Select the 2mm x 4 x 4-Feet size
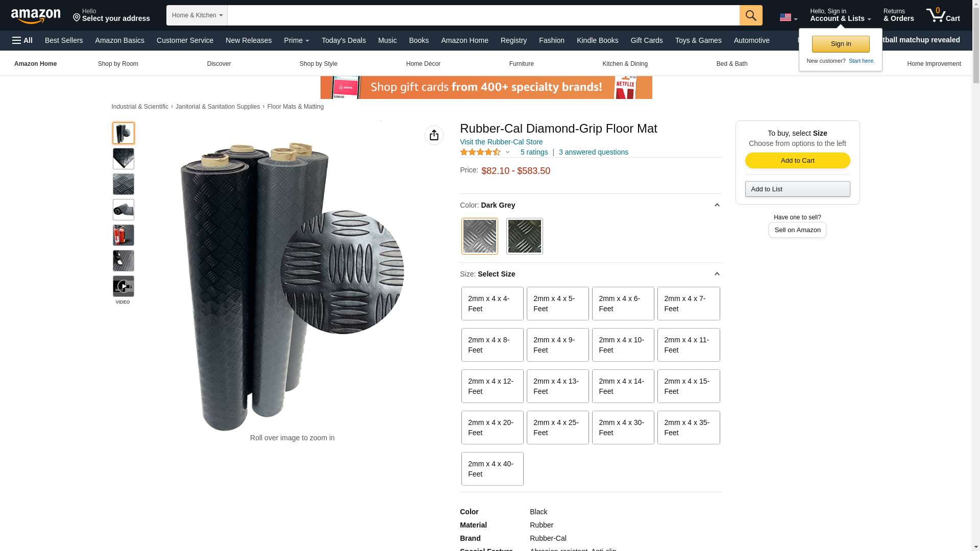Image resolution: width=980 pixels, height=551 pixels. click(492, 304)
